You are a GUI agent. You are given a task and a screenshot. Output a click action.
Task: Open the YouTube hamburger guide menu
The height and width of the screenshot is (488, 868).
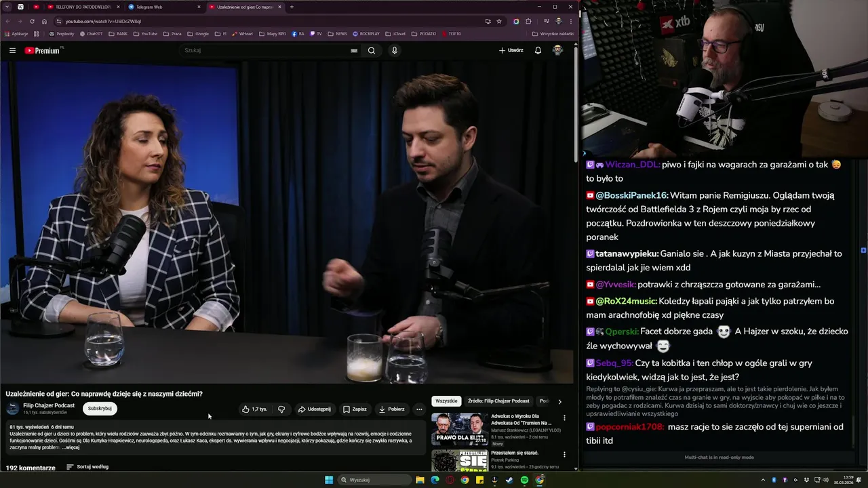pyautogui.click(x=12, y=50)
